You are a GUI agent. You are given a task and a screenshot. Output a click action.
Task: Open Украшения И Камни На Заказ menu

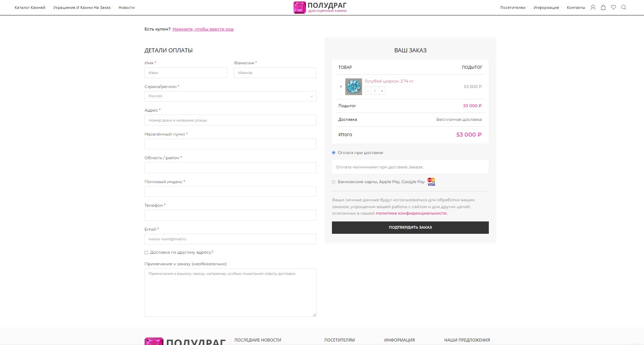(x=82, y=8)
